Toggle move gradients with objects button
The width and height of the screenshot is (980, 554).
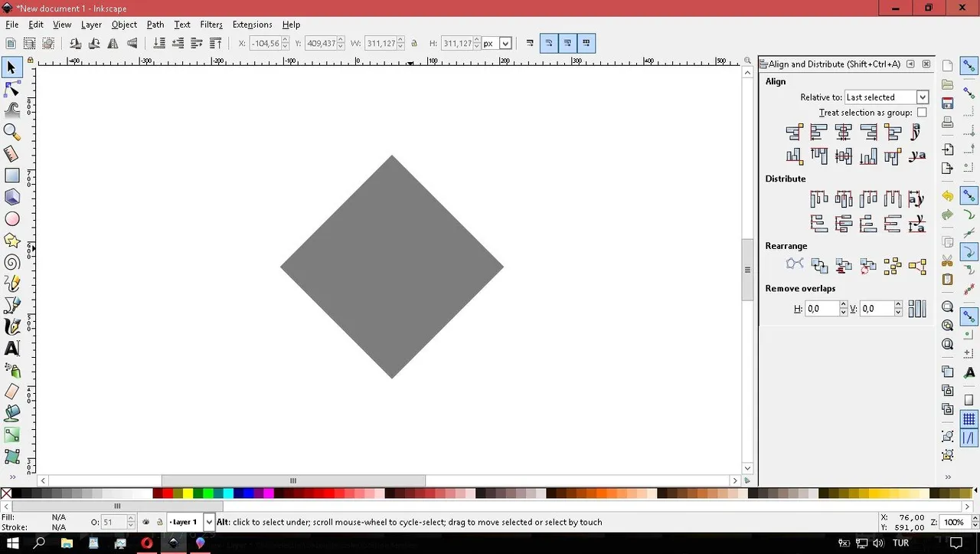coord(567,44)
